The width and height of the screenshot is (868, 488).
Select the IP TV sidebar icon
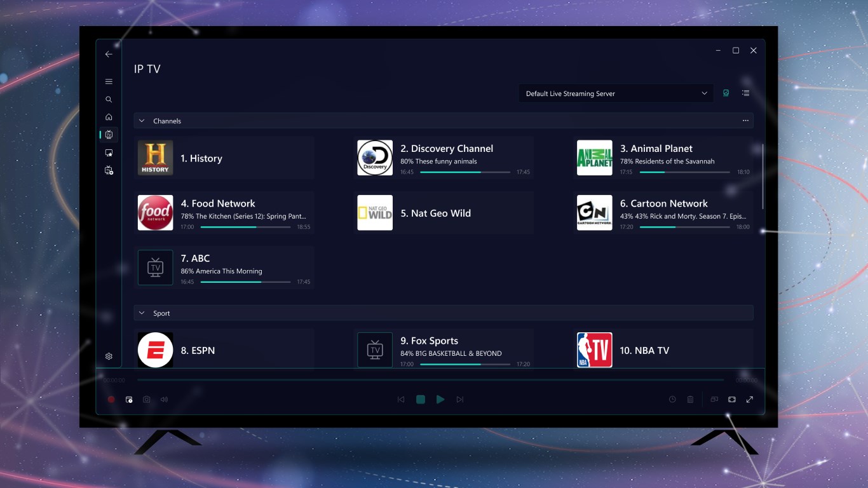click(x=109, y=135)
